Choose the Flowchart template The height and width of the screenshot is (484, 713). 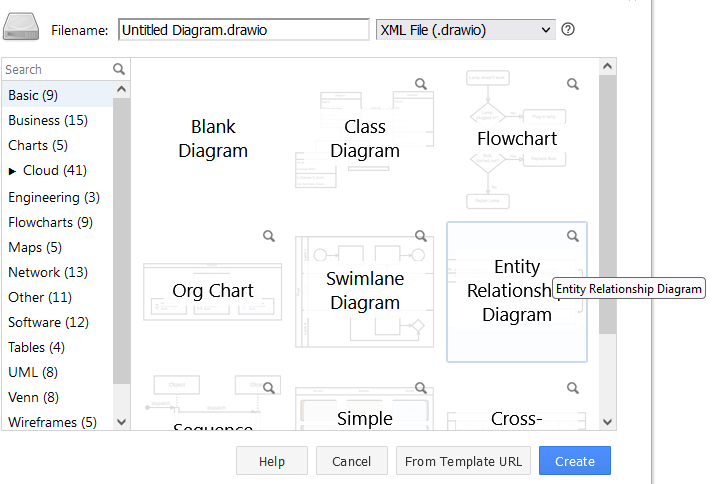click(x=517, y=139)
